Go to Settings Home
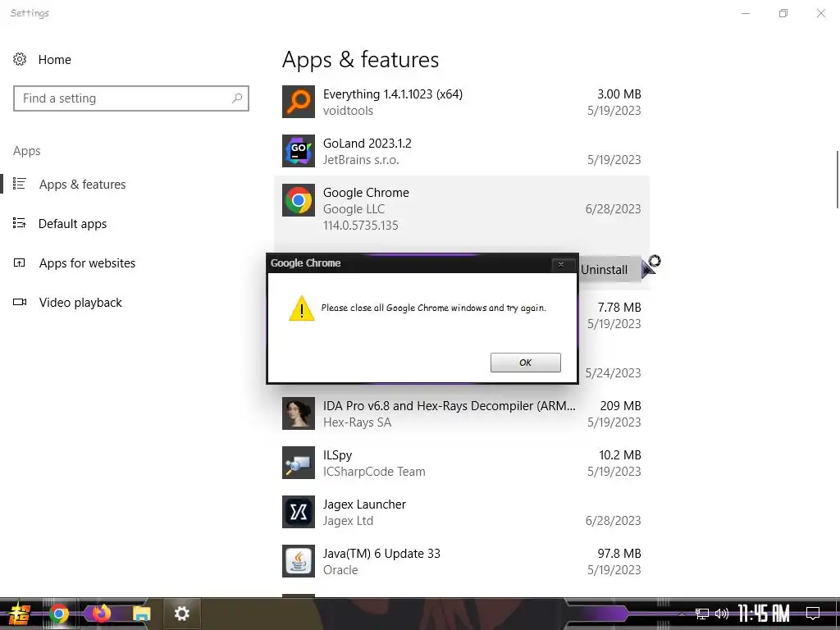This screenshot has width=840, height=630. 55,59
